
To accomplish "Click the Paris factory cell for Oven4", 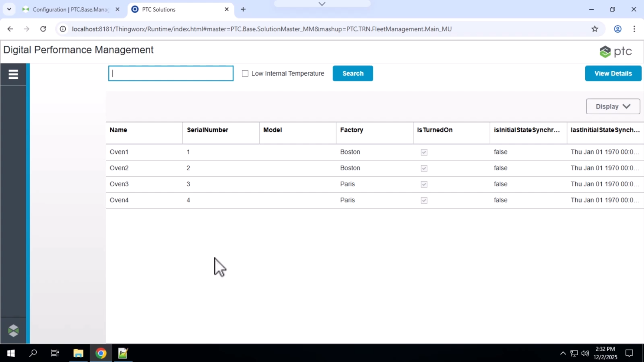I will coord(347,200).
